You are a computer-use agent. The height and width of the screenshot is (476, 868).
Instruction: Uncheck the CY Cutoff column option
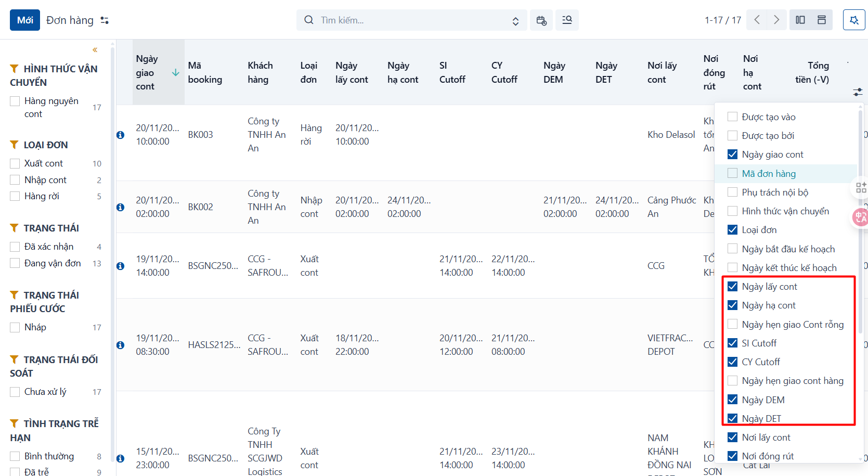[732, 362]
